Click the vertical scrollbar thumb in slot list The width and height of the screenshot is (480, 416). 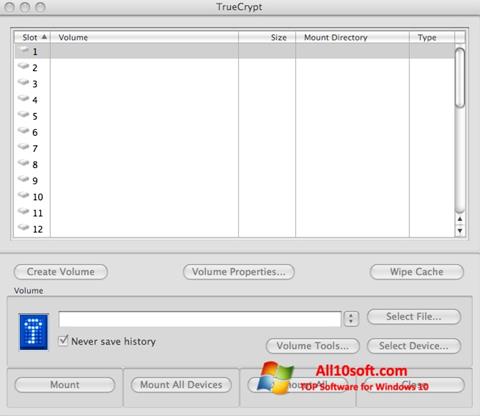pos(460,78)
